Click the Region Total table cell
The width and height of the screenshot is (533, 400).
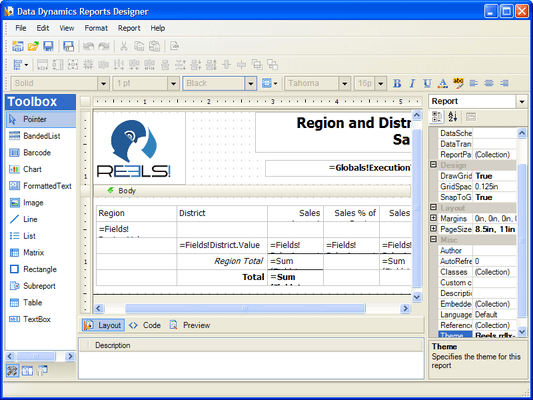(222, 261)
